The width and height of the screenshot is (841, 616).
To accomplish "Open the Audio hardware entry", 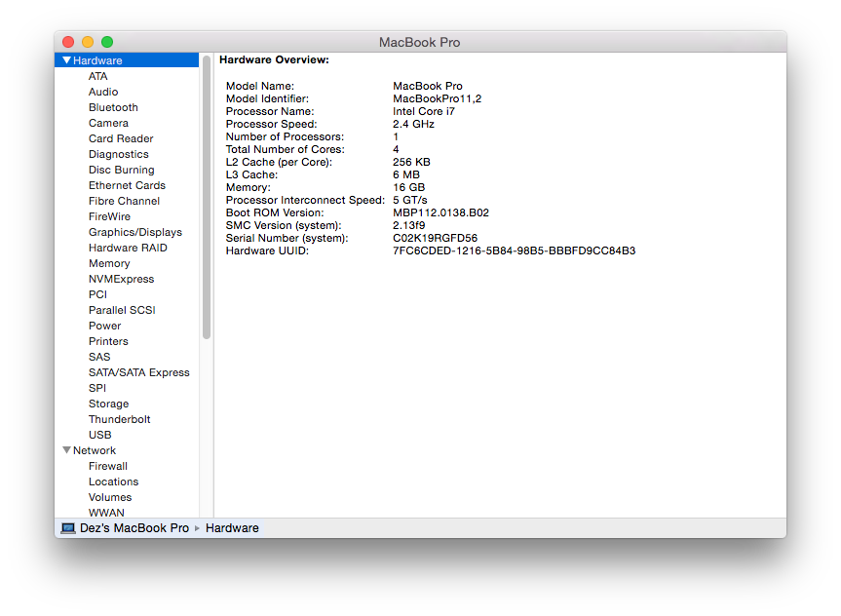I will pos(103,92).
